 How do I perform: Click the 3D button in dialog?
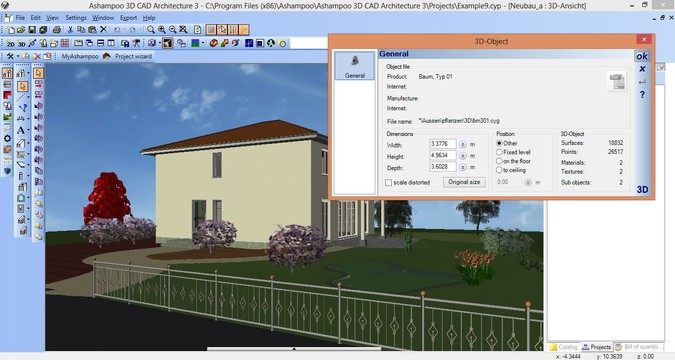(x=642, y=189)
